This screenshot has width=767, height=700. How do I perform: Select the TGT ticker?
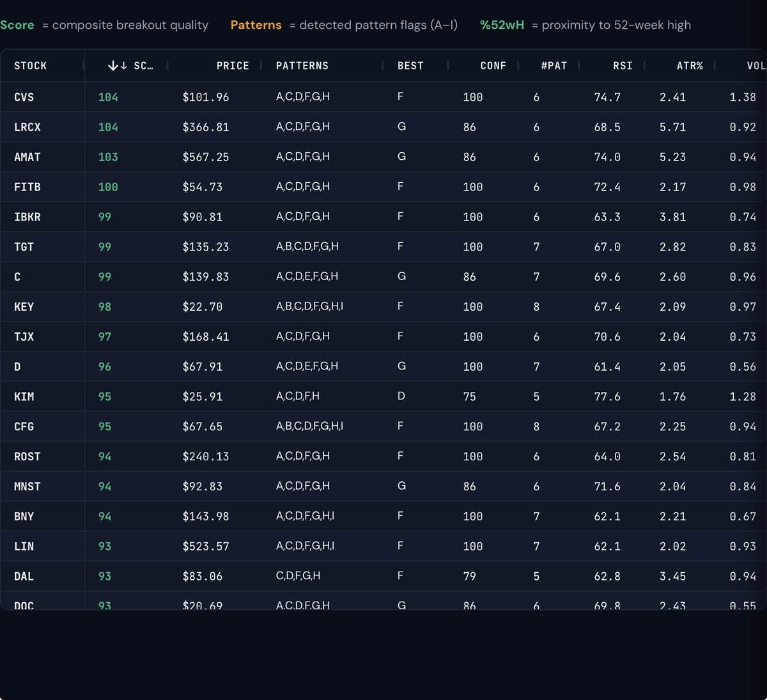coord(24,247)
